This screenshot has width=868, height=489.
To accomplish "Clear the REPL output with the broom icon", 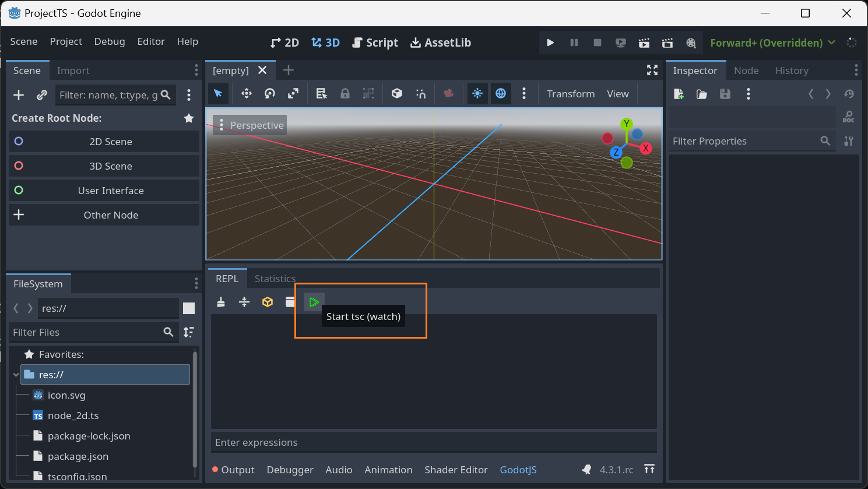I will pyautogui.click(x=221, y=302).
